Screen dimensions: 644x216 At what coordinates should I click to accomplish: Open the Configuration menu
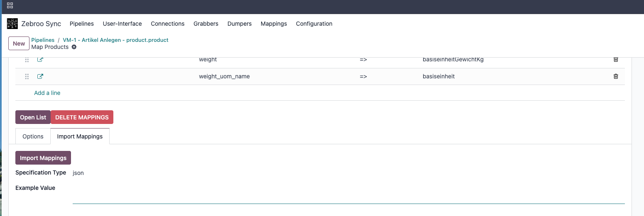pyautogui.click(x=314, y=24)
